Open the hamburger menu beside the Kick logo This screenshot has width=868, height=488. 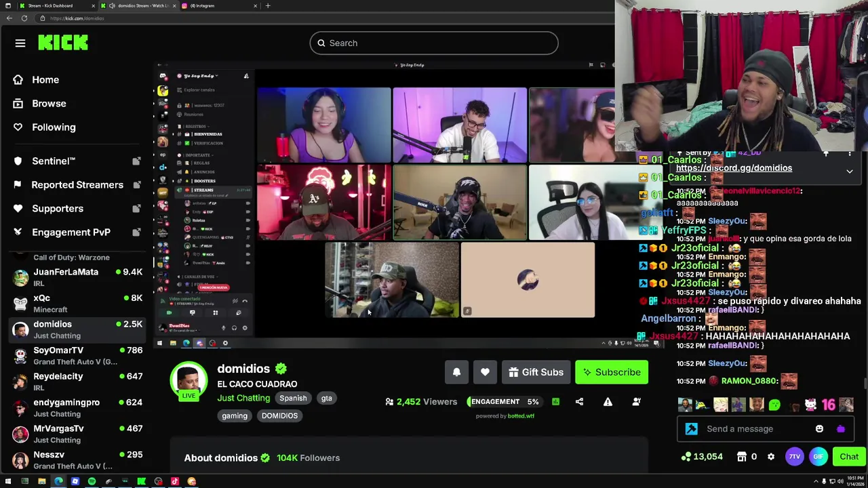[20, 43]
